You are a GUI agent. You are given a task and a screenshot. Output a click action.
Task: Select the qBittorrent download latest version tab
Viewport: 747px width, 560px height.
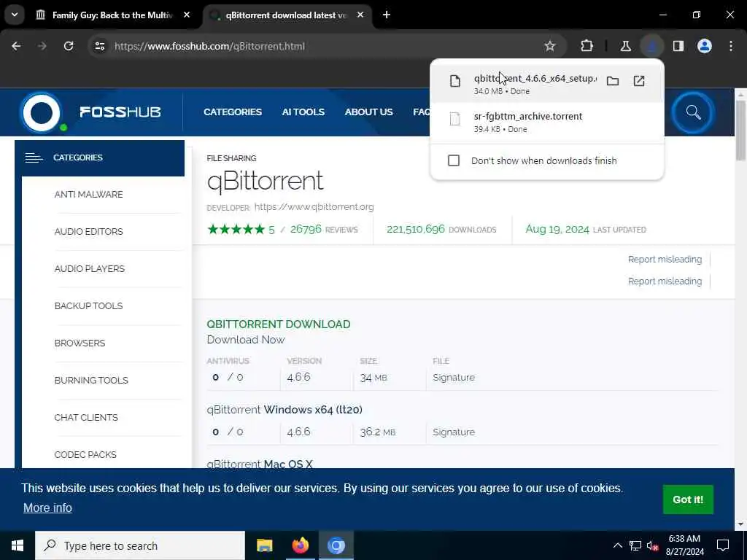coord(286,15)
